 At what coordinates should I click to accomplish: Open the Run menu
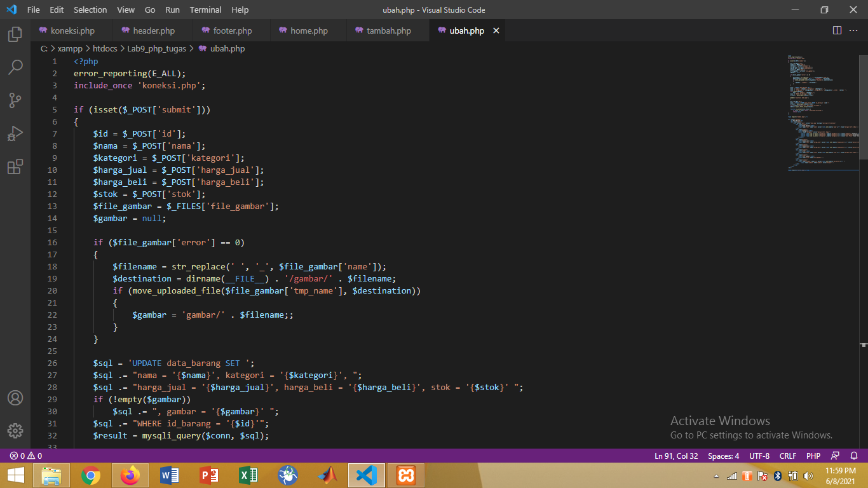click(x=172, y=10)
